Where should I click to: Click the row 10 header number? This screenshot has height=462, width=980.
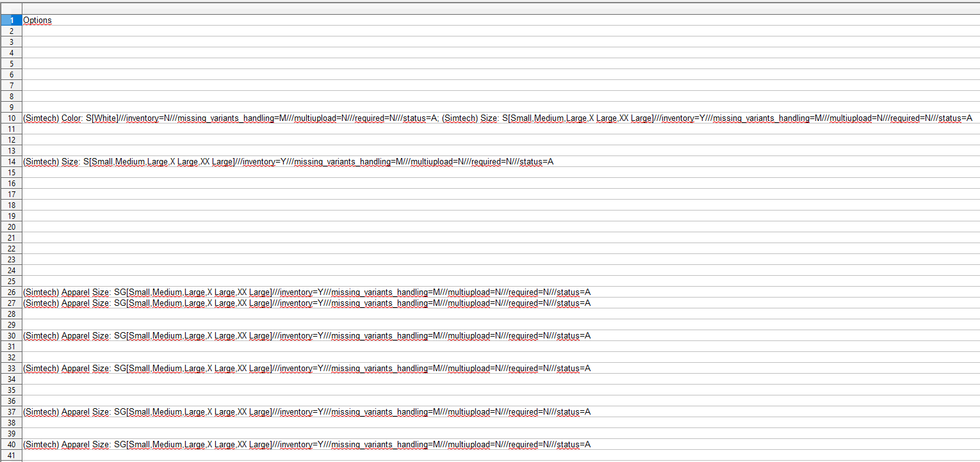(11, 118)
